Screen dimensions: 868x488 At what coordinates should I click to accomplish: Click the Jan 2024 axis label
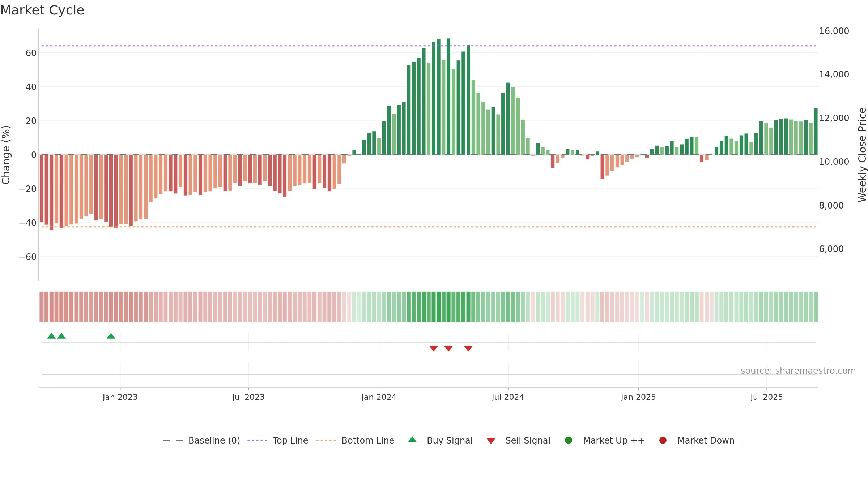tap(379, 397)
